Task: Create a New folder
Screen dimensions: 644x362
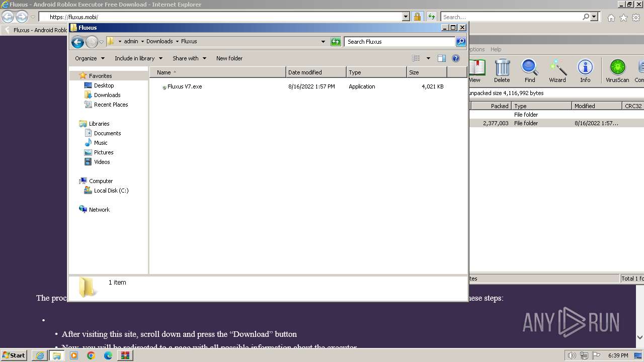Action: (x=229, y=58)
